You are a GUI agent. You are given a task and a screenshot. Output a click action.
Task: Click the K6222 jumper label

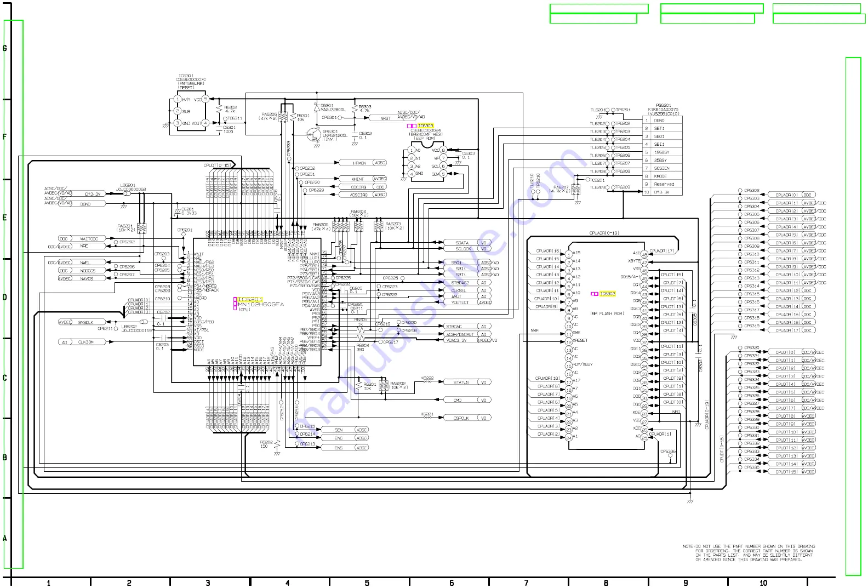coord(427,378)
